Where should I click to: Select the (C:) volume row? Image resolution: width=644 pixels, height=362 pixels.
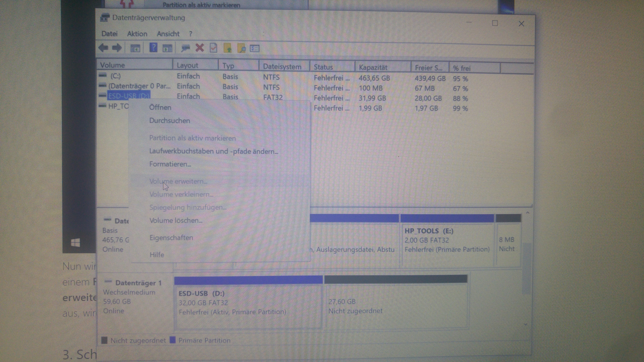[116, 76]
